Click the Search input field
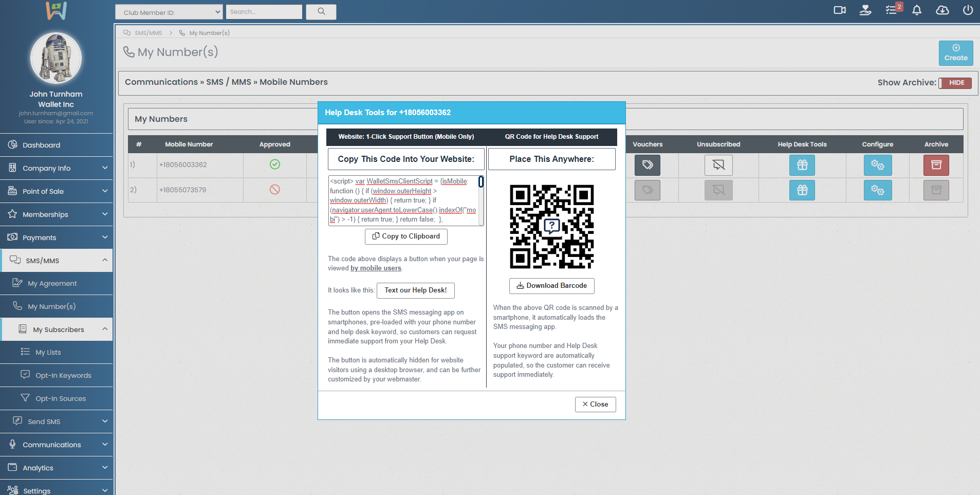This screenshot has width=980, height=495. point(264,12)
